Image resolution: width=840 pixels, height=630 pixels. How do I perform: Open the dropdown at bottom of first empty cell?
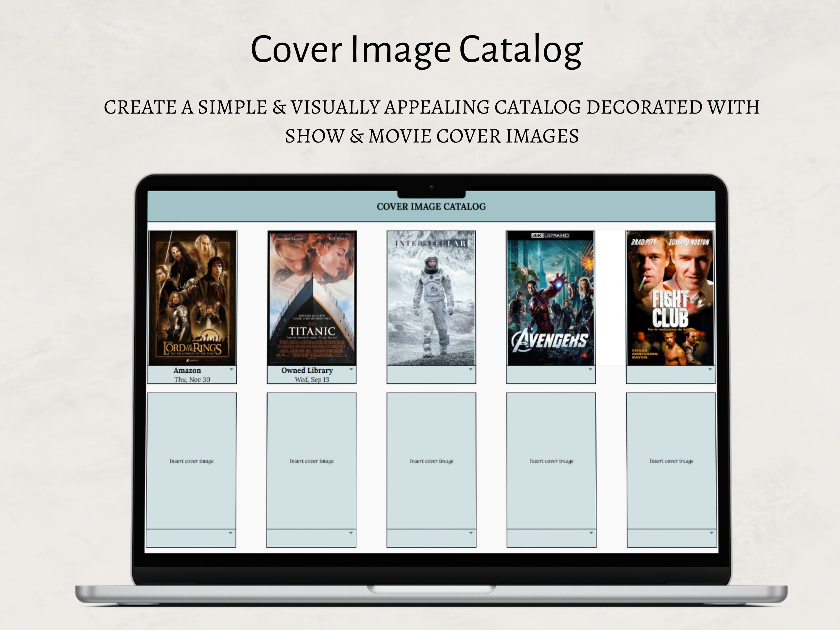click(231, 533)
